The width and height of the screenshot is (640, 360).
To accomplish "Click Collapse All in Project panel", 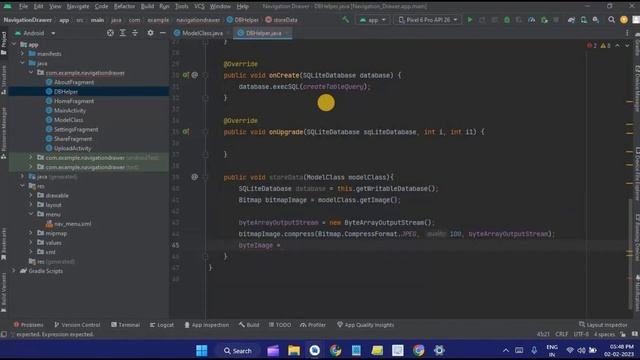I will click(135, 33).
